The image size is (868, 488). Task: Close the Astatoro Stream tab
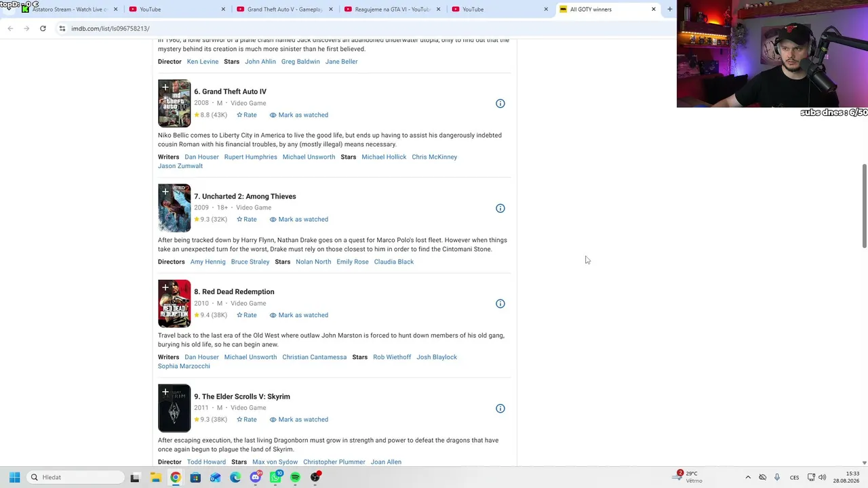pos(116,9)
